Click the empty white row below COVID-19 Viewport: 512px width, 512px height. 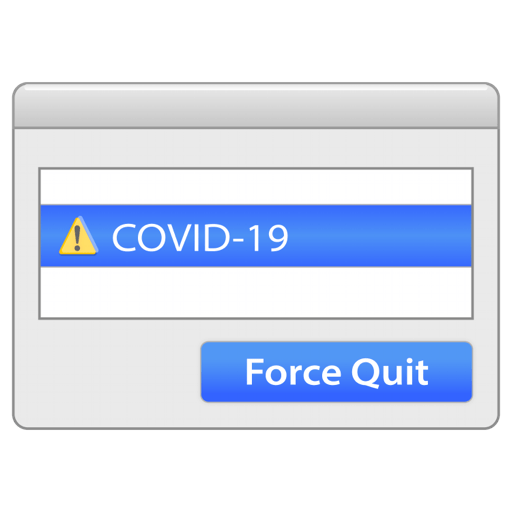(256, 292)
